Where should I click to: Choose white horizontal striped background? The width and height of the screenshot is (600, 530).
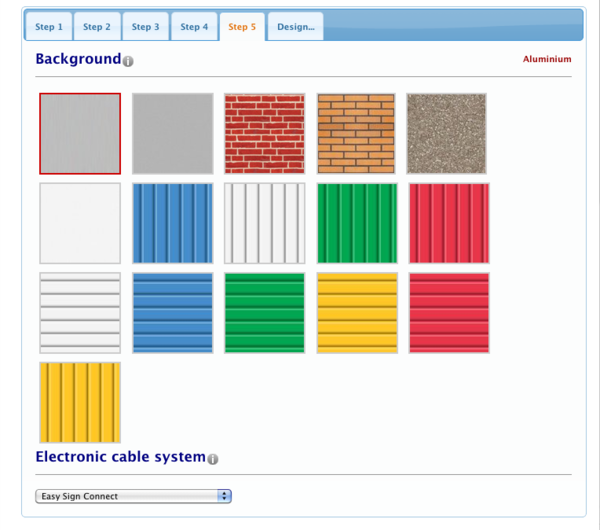(80, 313)
